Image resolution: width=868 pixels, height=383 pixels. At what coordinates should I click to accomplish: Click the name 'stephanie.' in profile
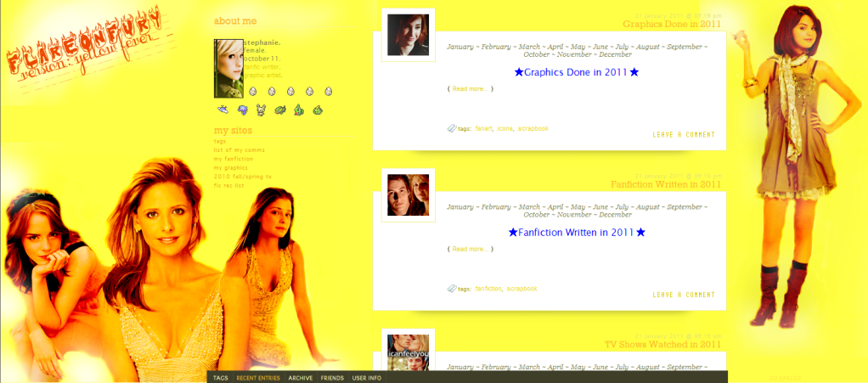click(262, 42)
